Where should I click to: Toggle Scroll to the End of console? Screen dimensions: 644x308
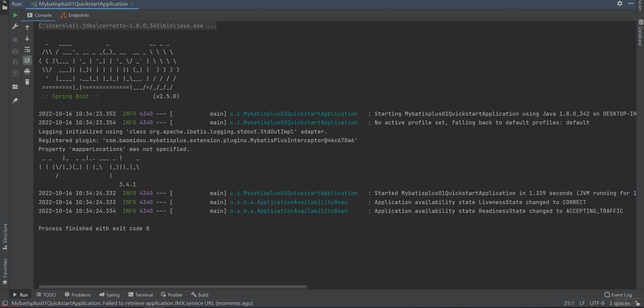tap(27, 60)
